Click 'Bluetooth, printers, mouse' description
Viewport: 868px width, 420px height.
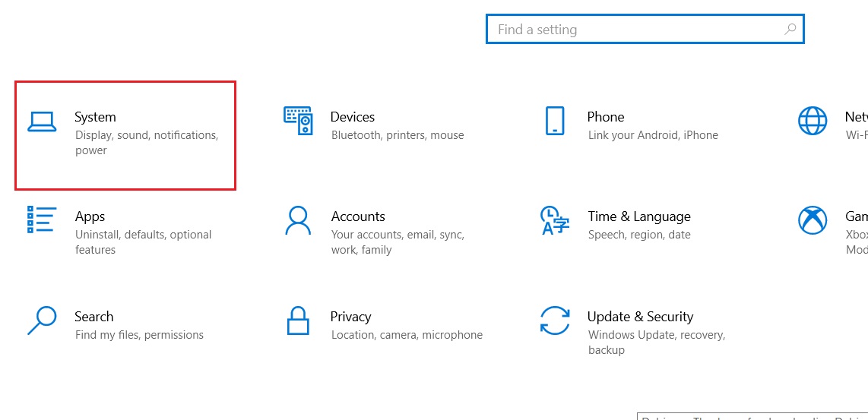click(398, 135)
